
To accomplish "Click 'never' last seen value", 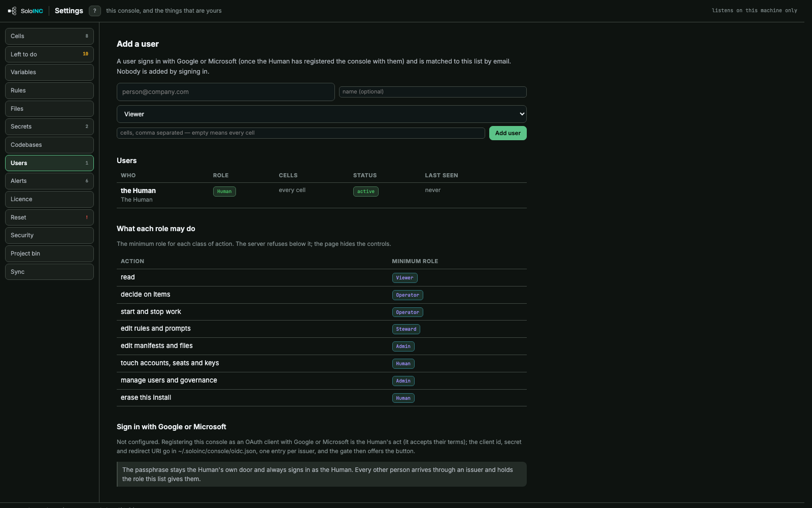I will tap(433, 190).
